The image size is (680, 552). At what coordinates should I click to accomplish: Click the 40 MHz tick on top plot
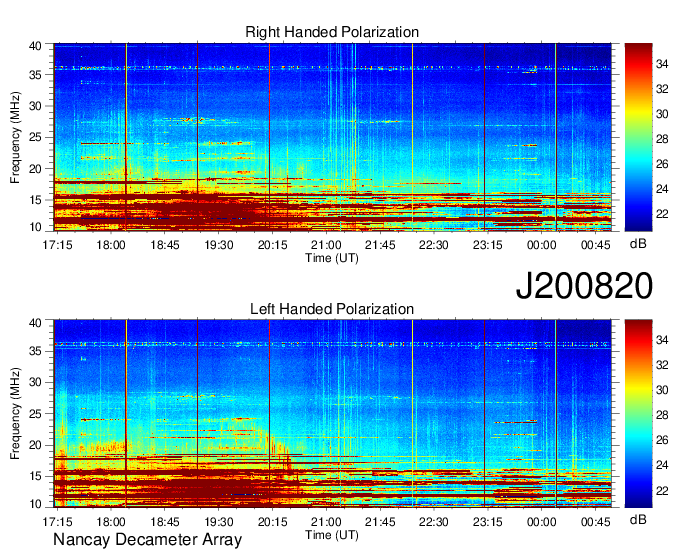click(x=36, y=46)
